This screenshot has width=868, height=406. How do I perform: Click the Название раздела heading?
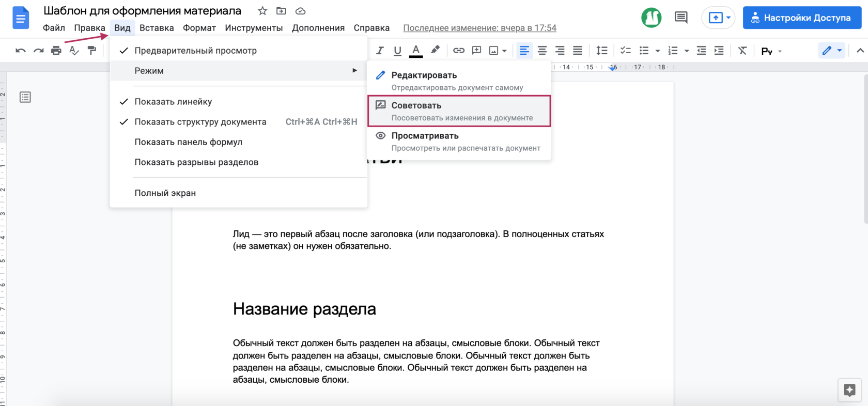pos(304,309)
